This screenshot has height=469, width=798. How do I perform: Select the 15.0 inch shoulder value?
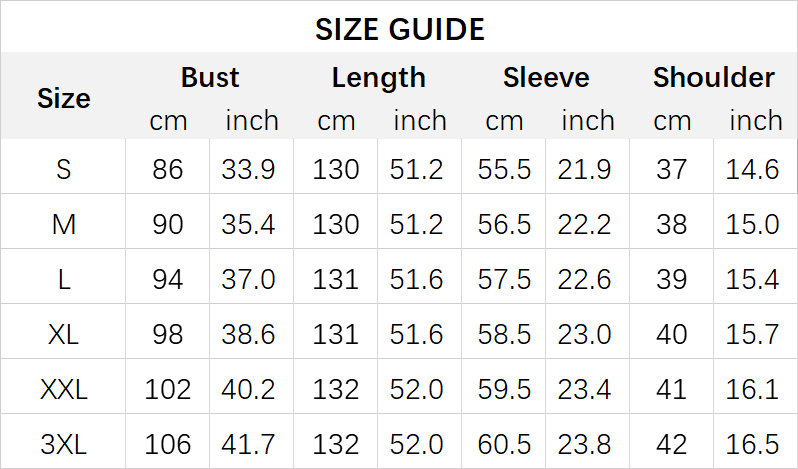pyautogui.click(x=753, y=224)
